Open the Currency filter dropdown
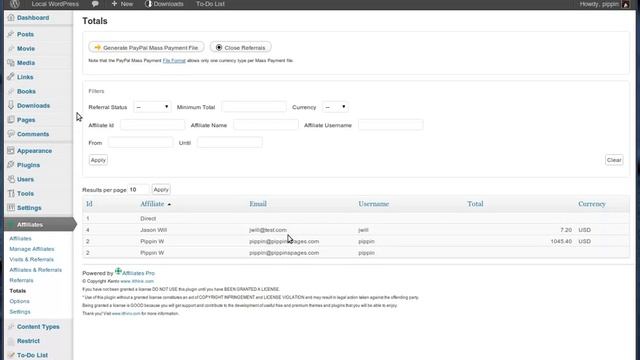 tap(335, 107)
